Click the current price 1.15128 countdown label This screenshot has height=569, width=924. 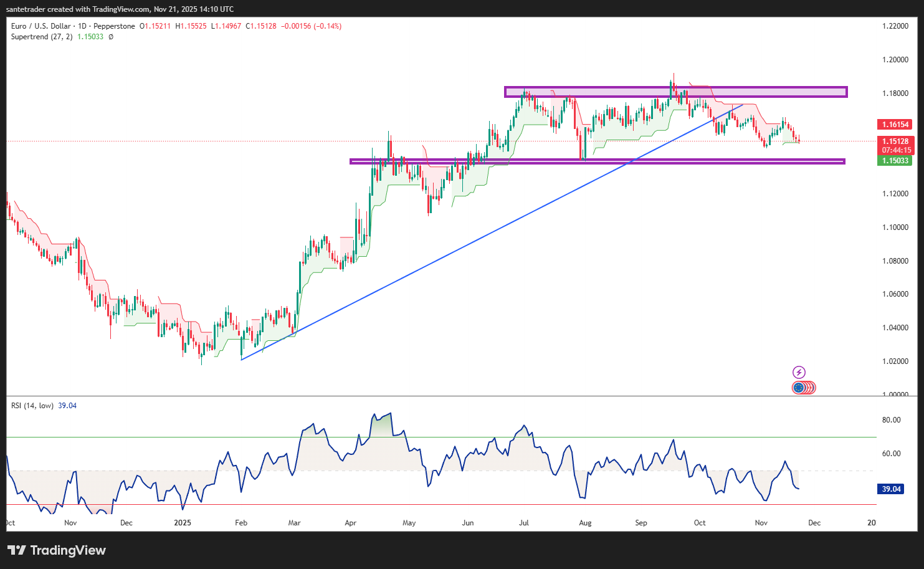[895, 146]
